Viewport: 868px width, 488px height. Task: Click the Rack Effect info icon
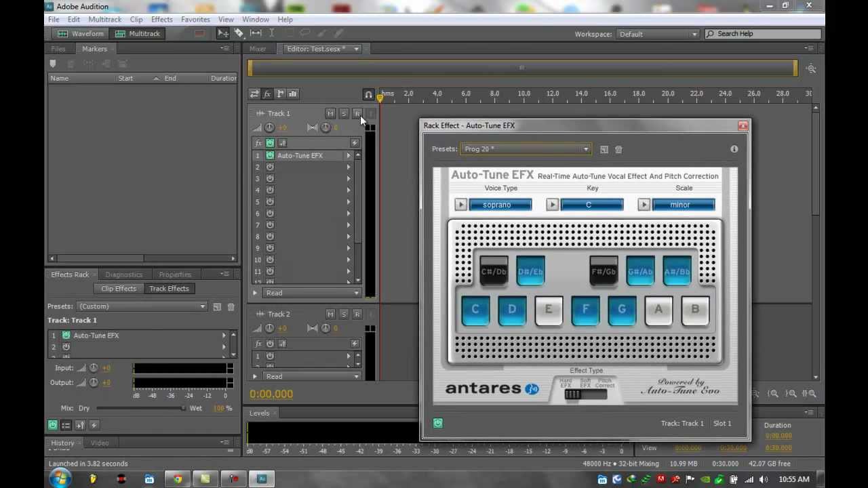coord(734,149)
